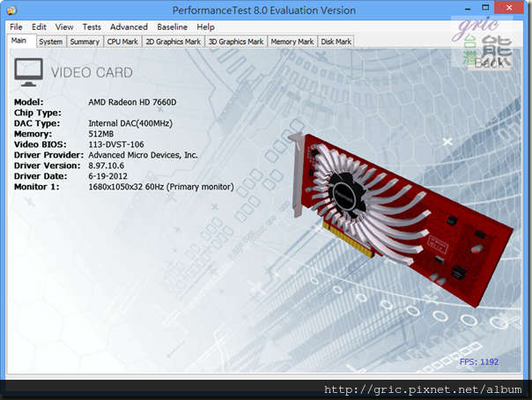The height and width of the screenshot is (400, 532).
Task: Switch to the 2D Graphics Mark tab
Action: 173,41
